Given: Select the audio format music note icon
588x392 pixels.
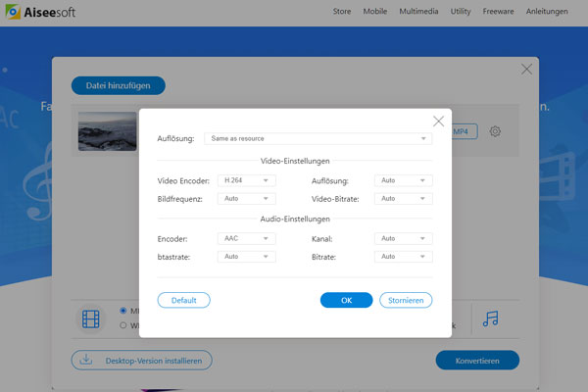Looking at the screenshot, I should tap(491, 318).
